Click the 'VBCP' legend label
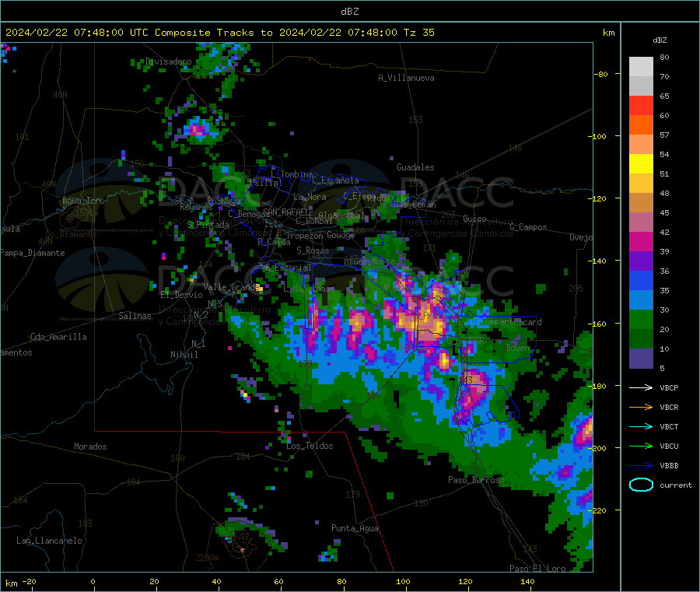Screen dimensions: 700x592 pyautogui.click(x=669, y=388)
